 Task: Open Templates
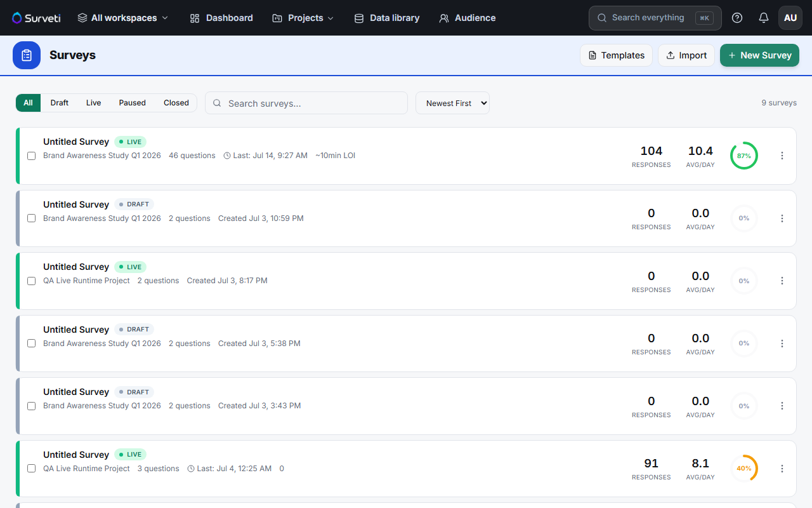[617, 55]
